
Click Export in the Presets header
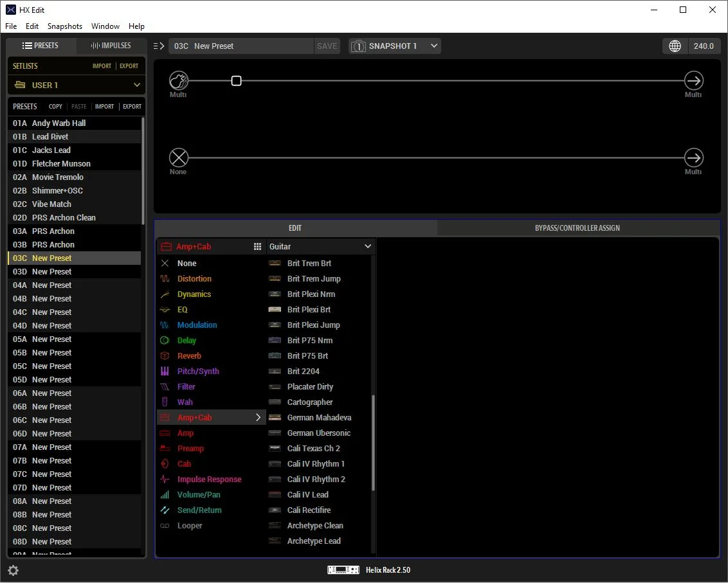(x=132, y=106)
